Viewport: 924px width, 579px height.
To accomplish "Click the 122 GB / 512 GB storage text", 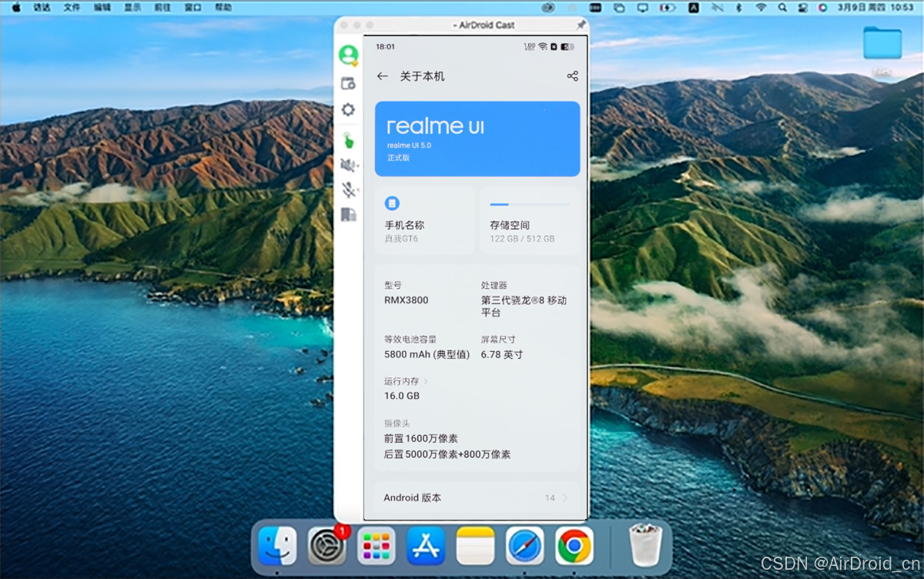I will [x=522, y=239].
